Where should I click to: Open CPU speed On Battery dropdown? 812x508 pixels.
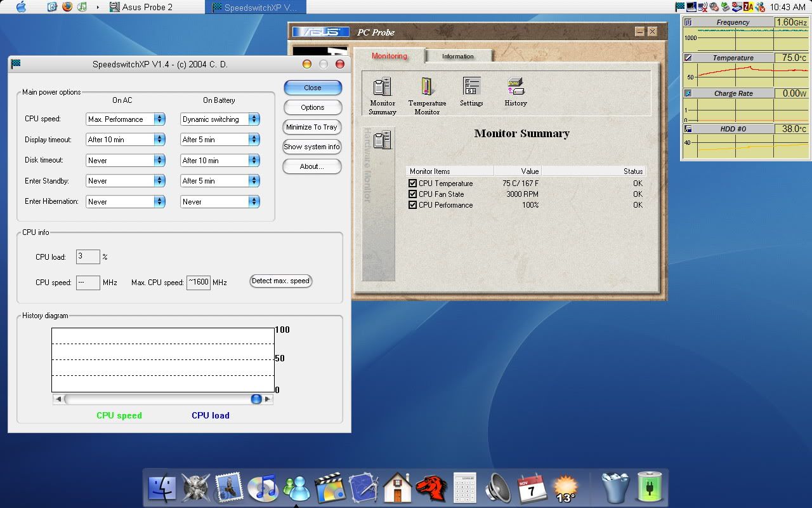click(x=220, y=119)
